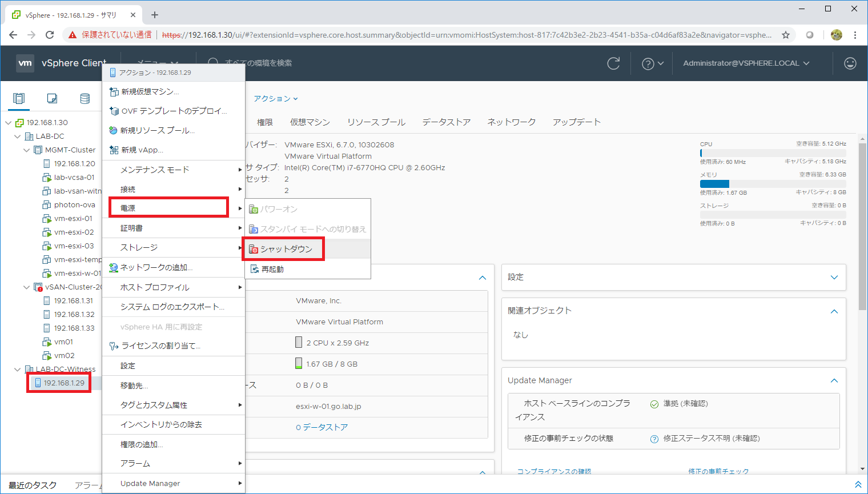The height and width of the screenshot is (494, 868).
Task: Click the Chrome profile avatar
Action: pos(837,35)
